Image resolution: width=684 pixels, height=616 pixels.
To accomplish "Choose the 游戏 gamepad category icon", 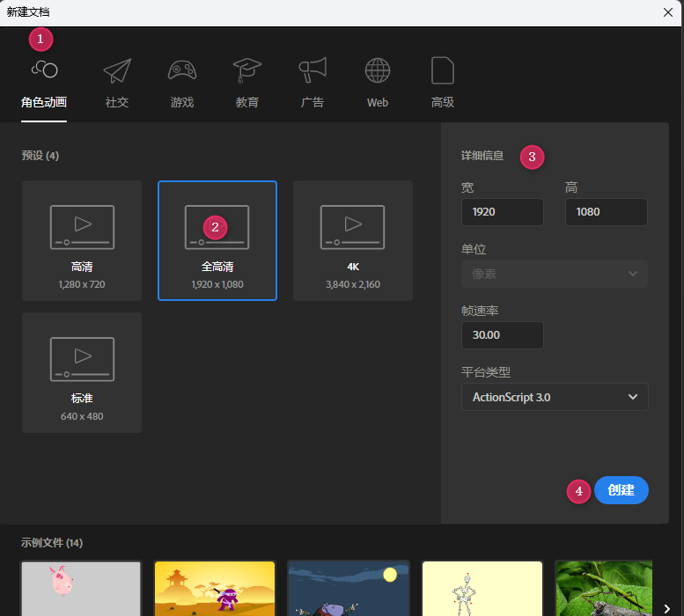I will [182, 70].
